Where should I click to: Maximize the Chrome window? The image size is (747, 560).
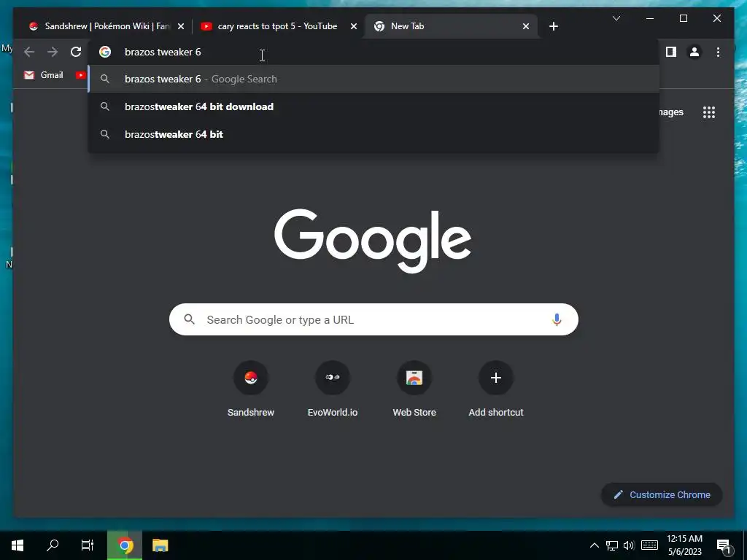(x=683, y=18)
